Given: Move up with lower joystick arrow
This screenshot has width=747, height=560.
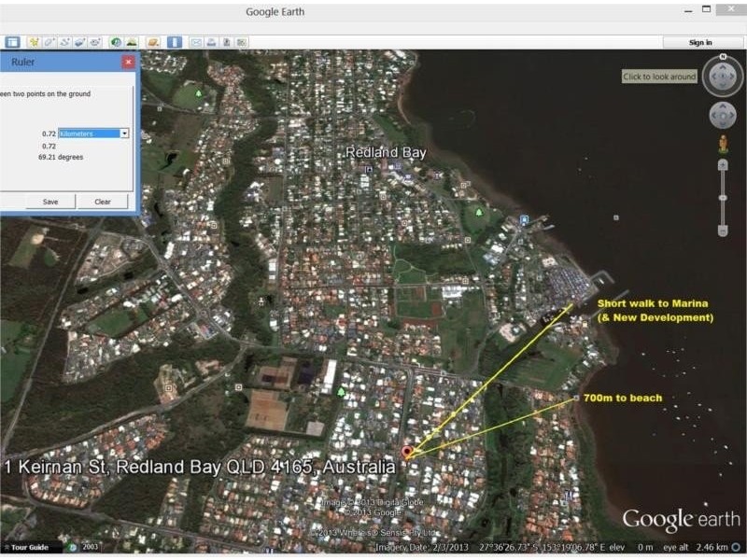Looking at the screenshot, I should click(x=723, y=106).
